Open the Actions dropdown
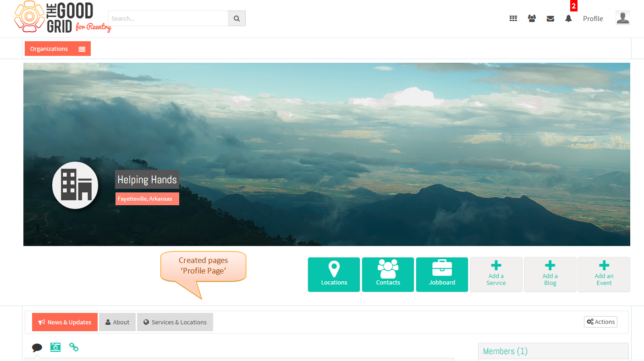The image size is (644, 361). (x=600, y=322)
